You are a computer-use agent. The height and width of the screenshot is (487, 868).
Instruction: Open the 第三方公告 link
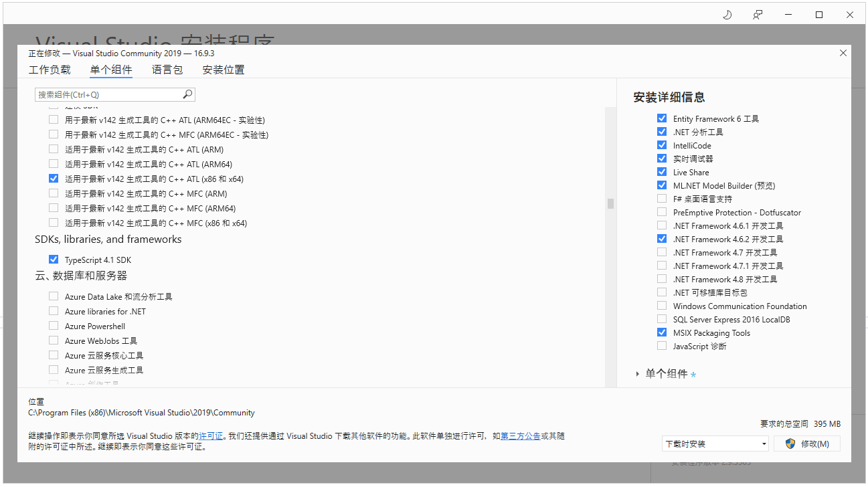pos(520,436)
